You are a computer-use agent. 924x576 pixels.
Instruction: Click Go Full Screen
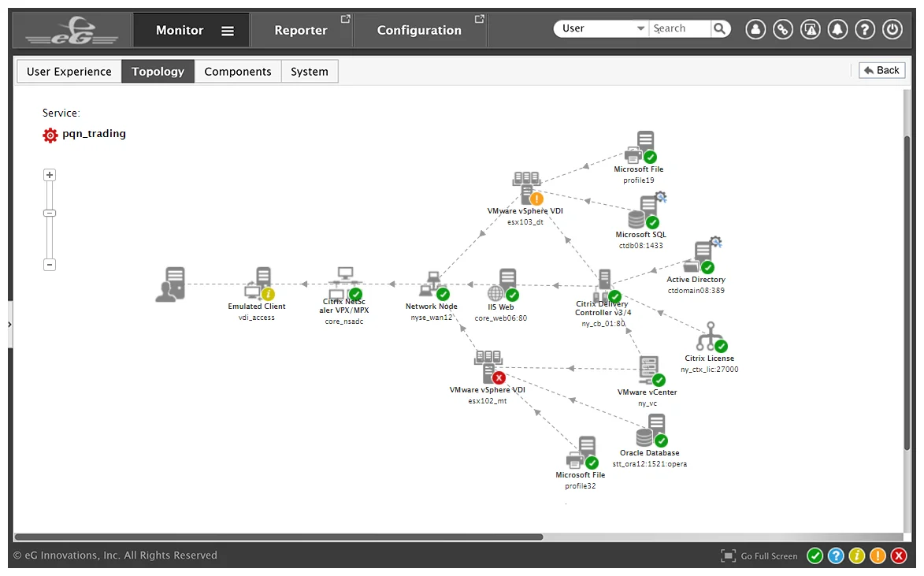[x=759, y=556]
